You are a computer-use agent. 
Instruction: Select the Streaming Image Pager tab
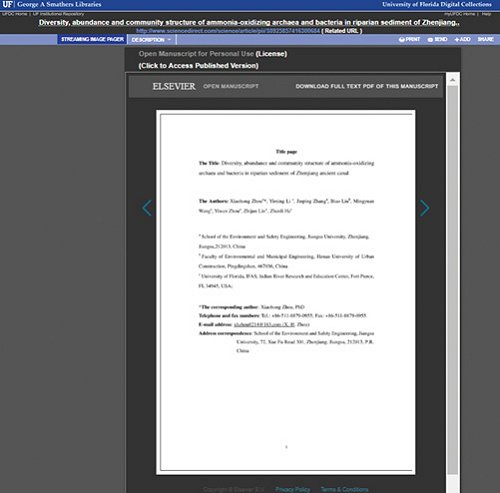(x=92, y=39)
